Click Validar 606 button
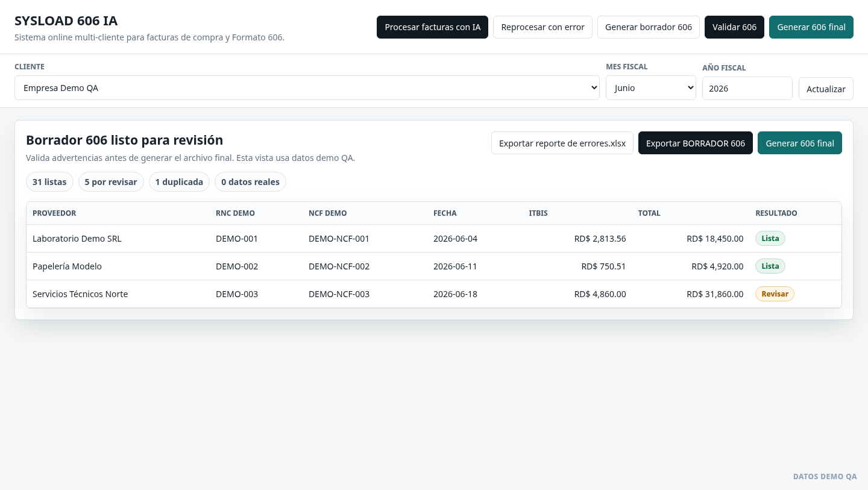 (734, 27)
